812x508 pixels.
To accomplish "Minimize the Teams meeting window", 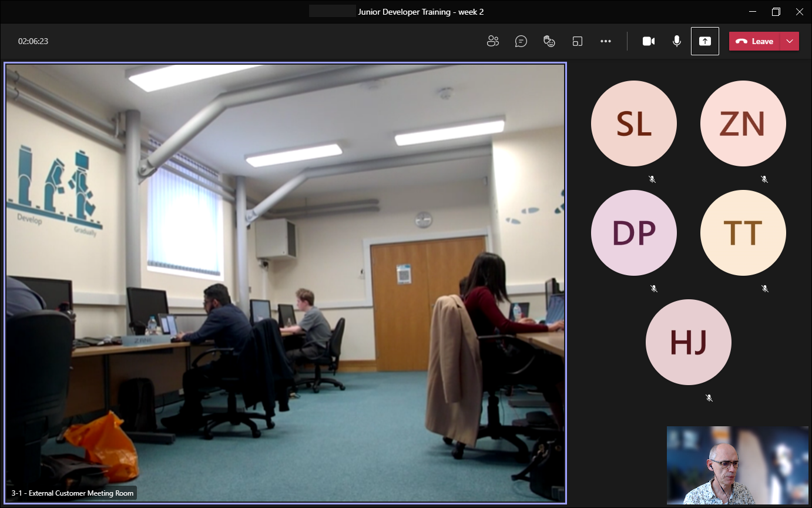I will 753,12.
